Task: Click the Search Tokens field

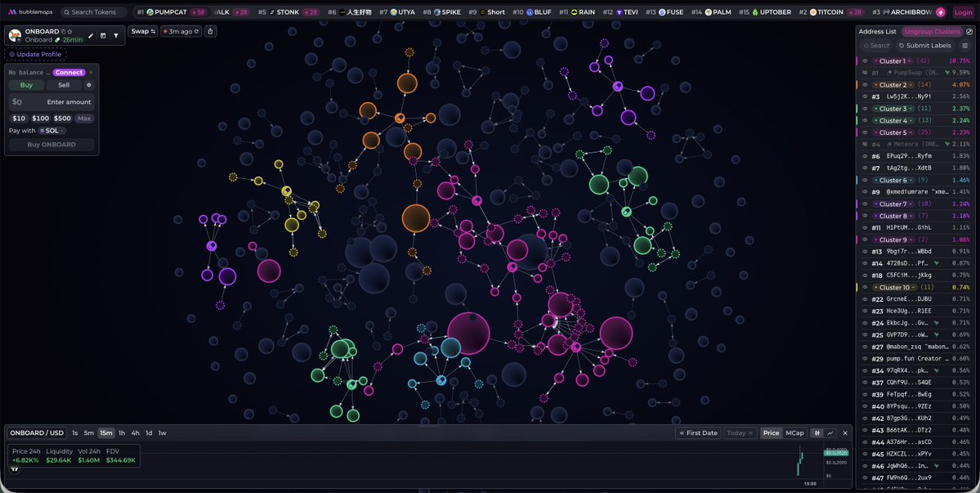Action: click(93, 12)
